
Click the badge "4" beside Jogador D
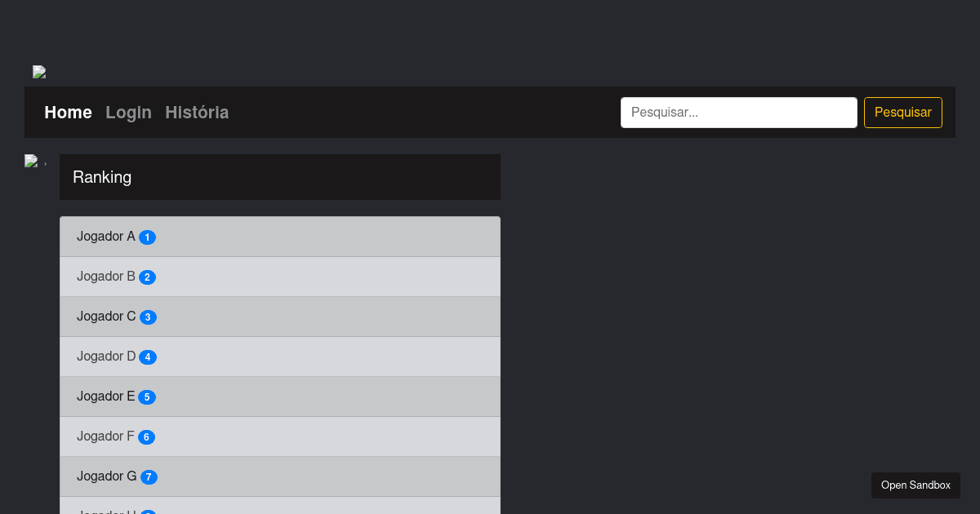coord(148,357)
